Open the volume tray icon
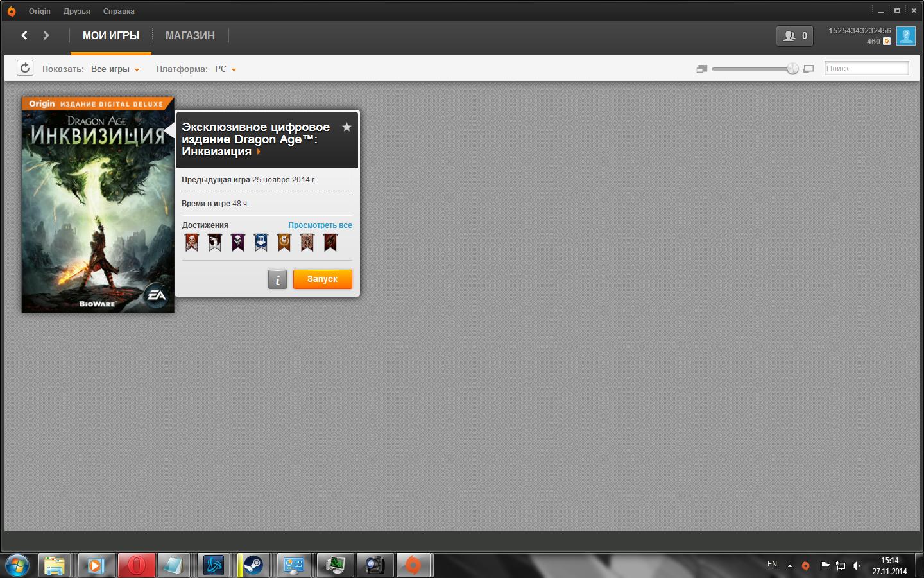The image size is (924, 578). 856,566
